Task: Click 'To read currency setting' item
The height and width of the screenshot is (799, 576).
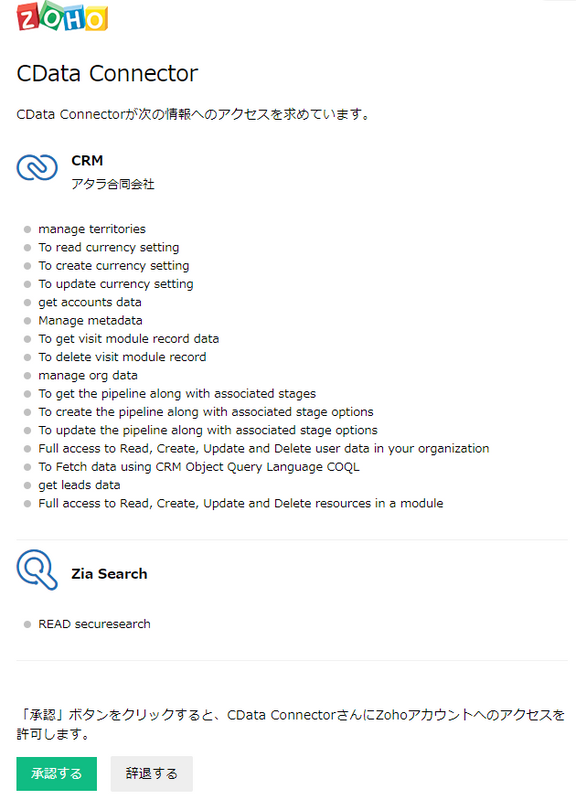Action: pos(109,247)
